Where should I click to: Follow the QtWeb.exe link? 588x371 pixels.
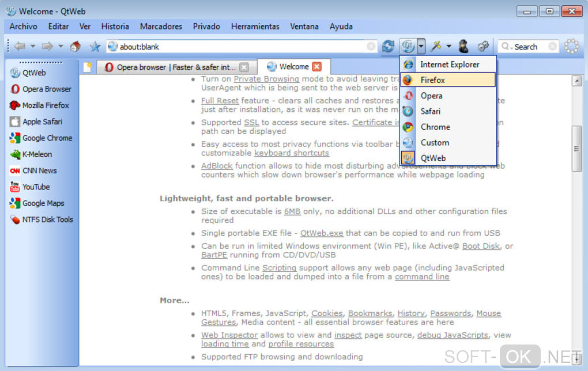[x=321, y=233]
